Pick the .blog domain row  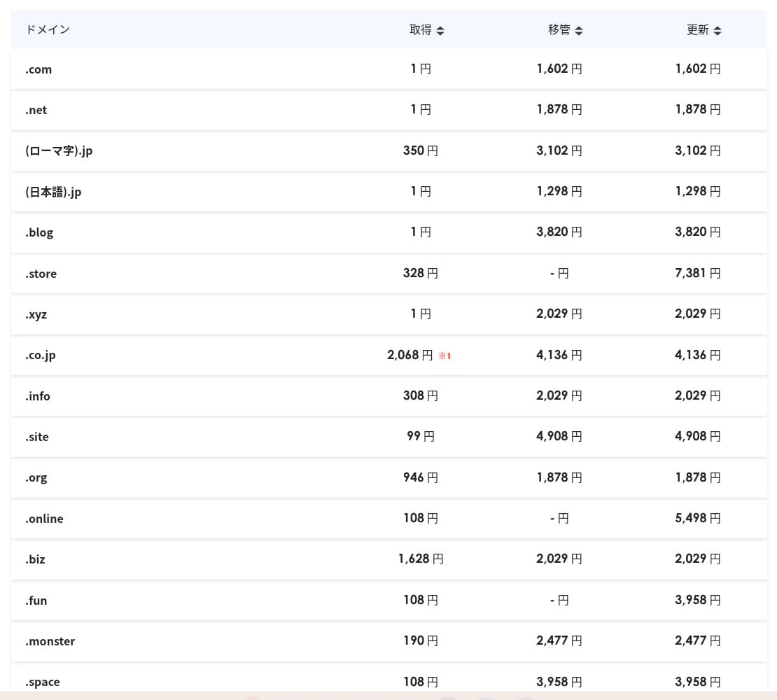point(39,232)
